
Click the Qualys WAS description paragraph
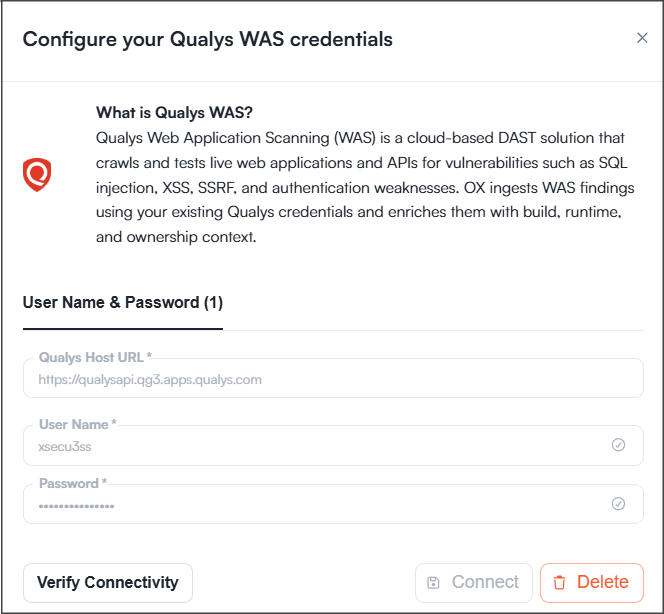(x=365, y=187)
